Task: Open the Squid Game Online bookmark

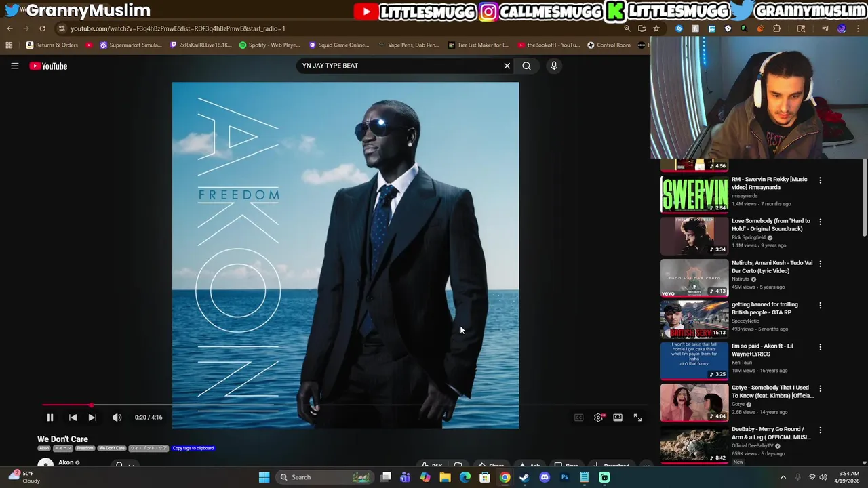Action: [x=339, y=45]
